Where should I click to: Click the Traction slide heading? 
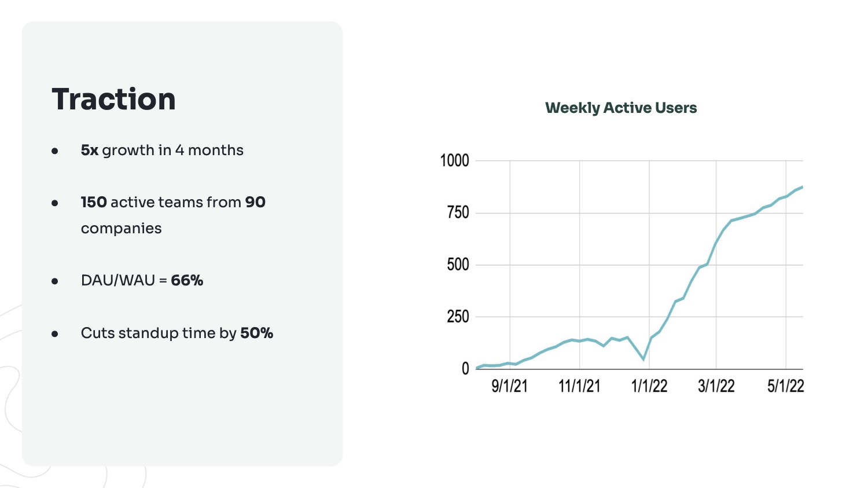[113, 99]
